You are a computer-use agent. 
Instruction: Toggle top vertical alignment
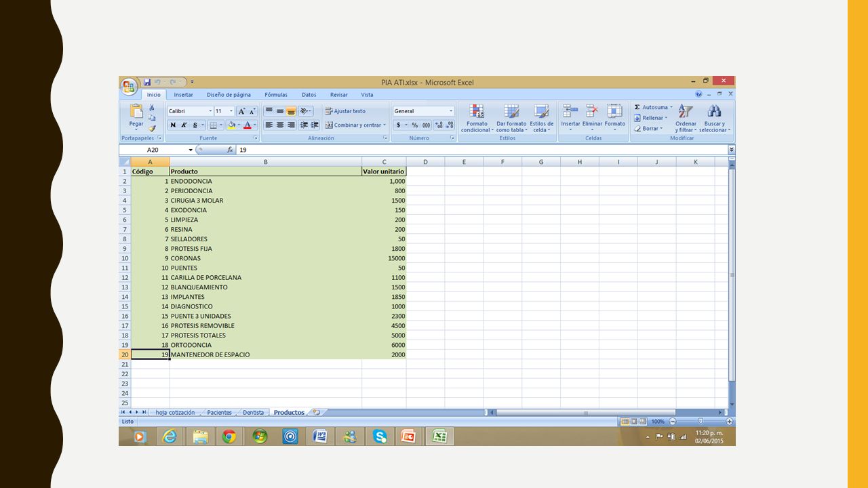coord(269,111)
